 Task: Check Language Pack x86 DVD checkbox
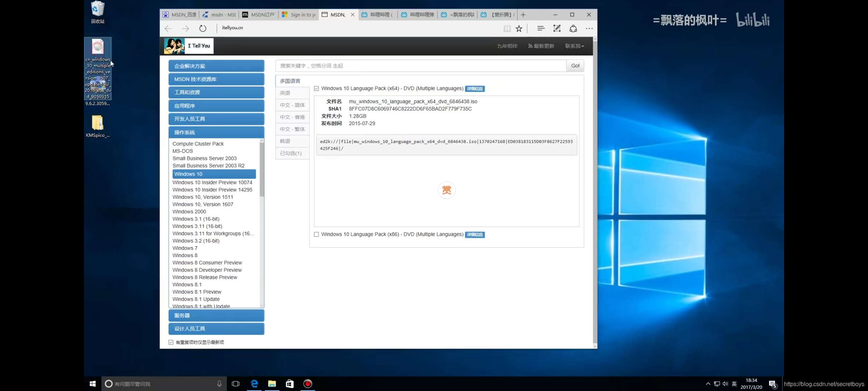coord(316,234)
